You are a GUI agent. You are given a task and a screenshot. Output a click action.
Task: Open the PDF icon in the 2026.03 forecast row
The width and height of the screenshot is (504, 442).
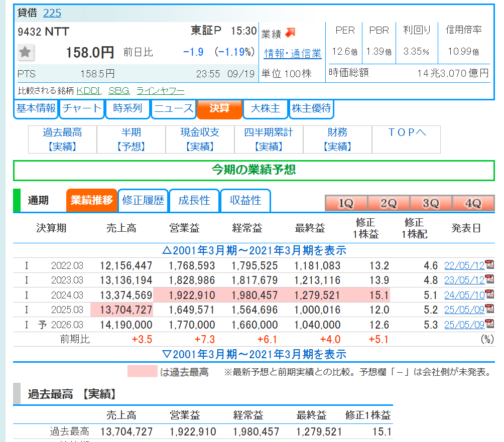tap(489, 324)
